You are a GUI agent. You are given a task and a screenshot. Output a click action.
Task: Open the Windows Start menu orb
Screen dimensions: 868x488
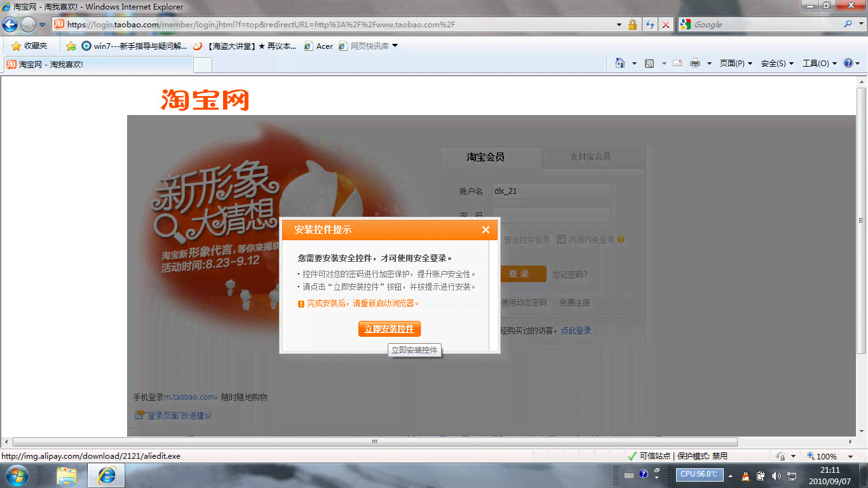point(16,475)
